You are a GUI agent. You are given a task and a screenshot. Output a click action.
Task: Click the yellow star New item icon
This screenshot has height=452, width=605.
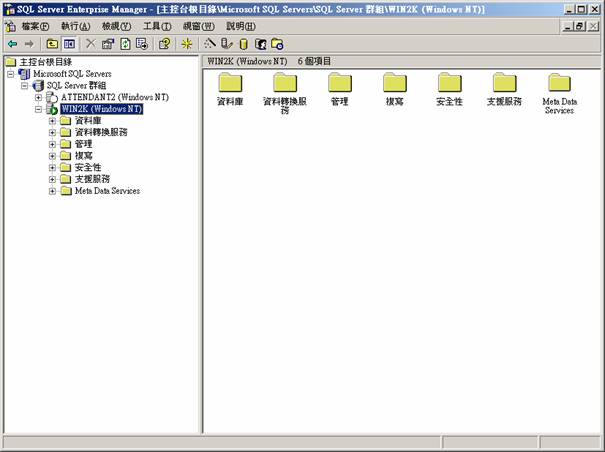[x=186, y=44]
